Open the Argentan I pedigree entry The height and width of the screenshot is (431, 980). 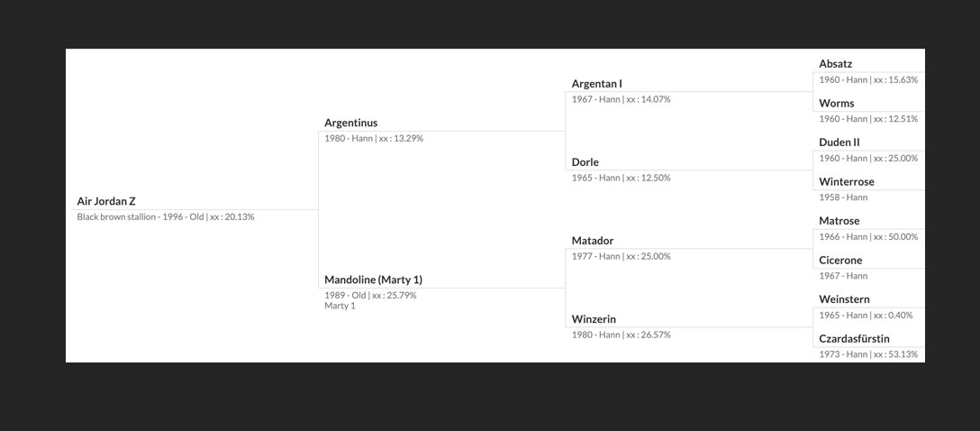pyautogui.click(x=597, y=84)
